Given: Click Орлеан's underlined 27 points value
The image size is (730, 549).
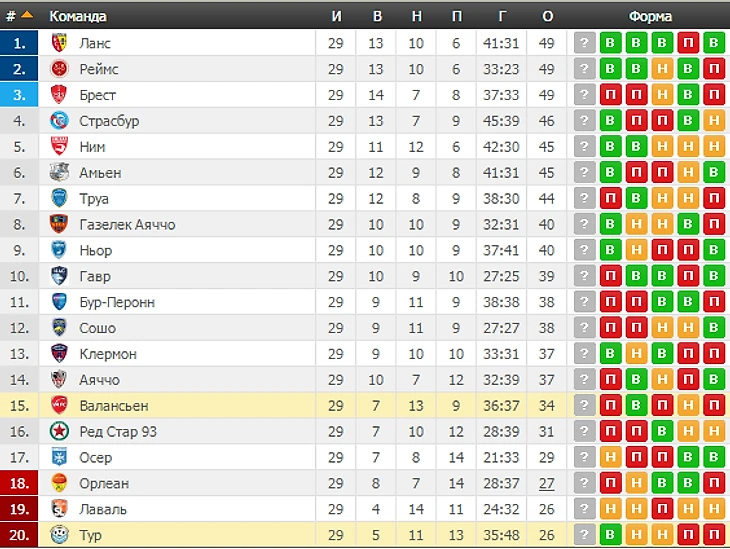Looking at the screenshot, I should point(547,483).
